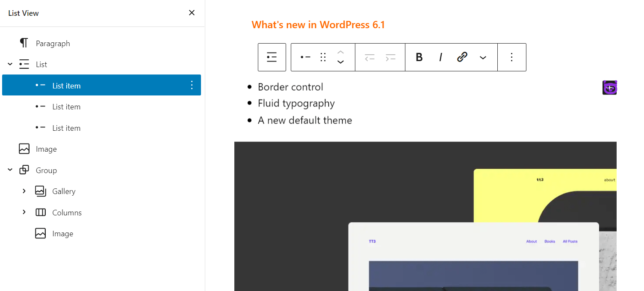Click the outdent list icon

pyautogui.click(x=369, y=57)
